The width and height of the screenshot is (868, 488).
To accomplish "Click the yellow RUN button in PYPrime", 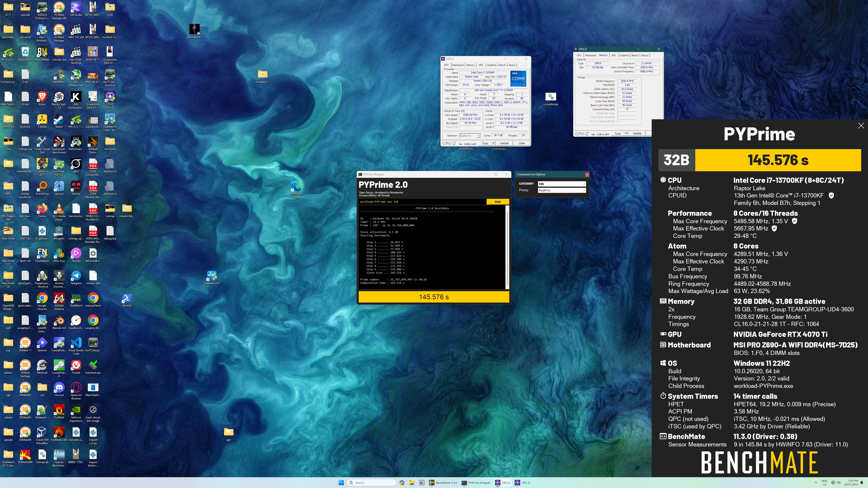I will pos(498,202).
